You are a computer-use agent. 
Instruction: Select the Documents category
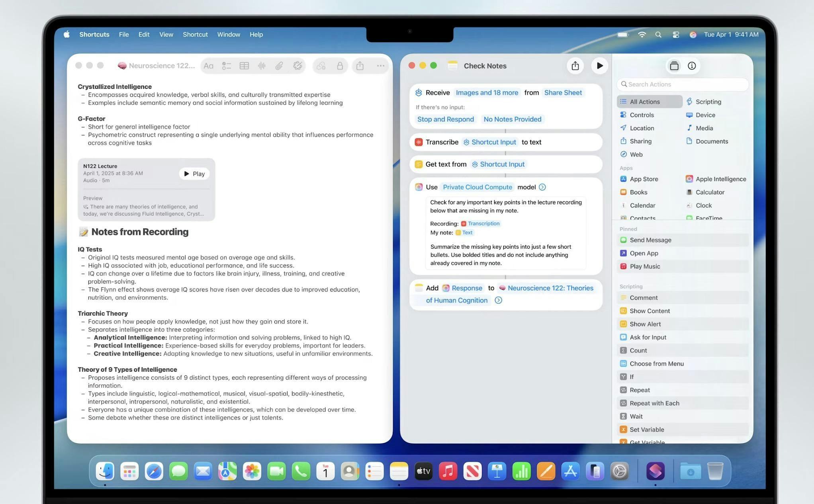tap(707, 141)
